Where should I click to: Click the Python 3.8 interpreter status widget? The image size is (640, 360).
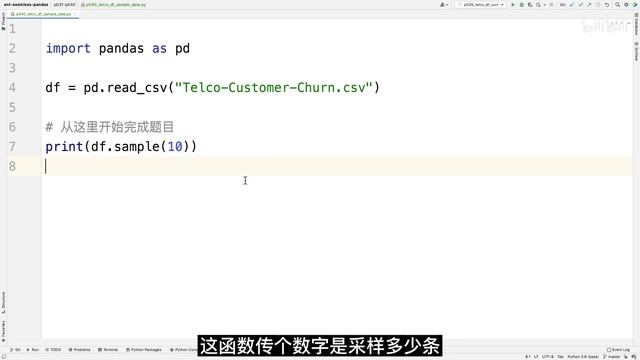(582, 357)
